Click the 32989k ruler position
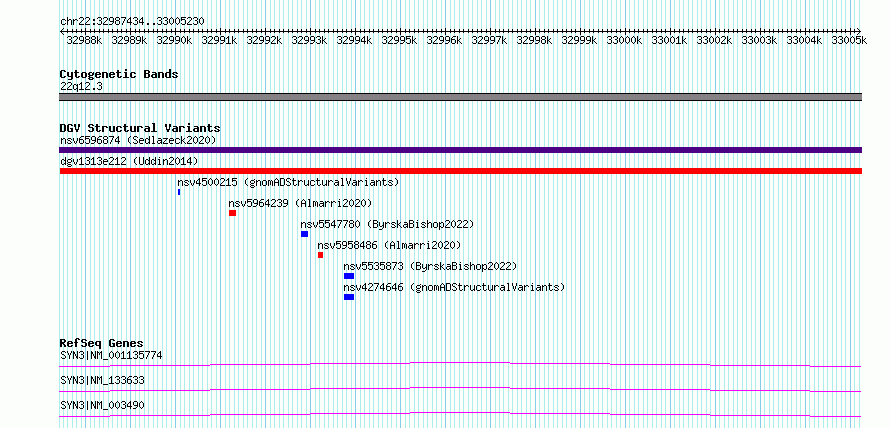890x428 pixels. (129, 40)
